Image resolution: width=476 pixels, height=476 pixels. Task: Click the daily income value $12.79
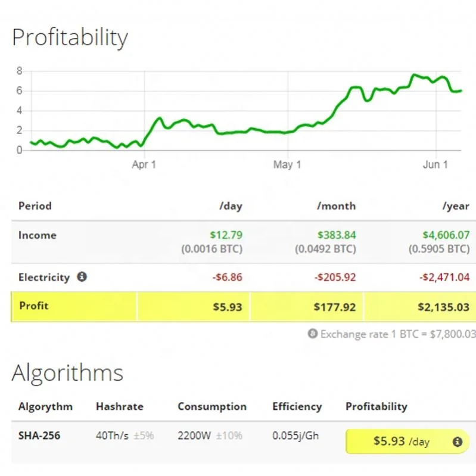point(226,235)
